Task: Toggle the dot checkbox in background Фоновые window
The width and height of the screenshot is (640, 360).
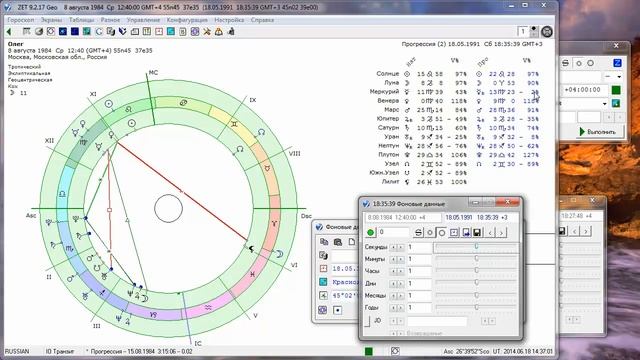Action: coord(337,310)
